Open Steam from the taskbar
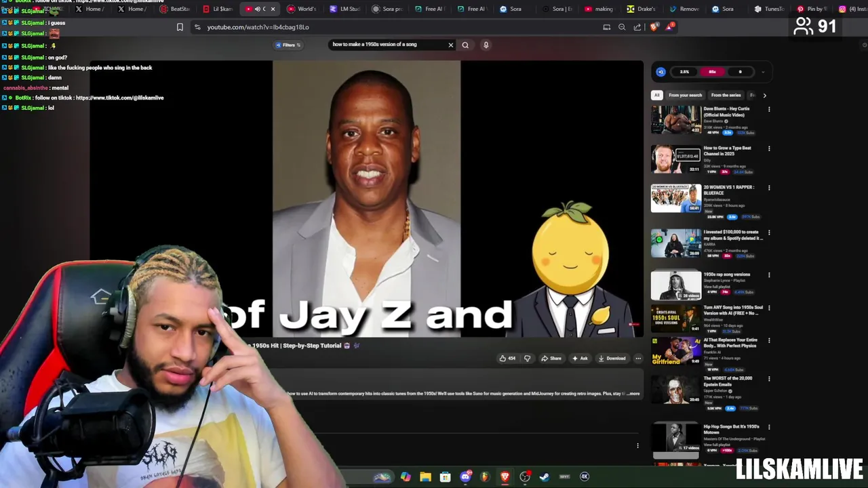Viewport: 868px width, 488px height. (x=545, y=476)
